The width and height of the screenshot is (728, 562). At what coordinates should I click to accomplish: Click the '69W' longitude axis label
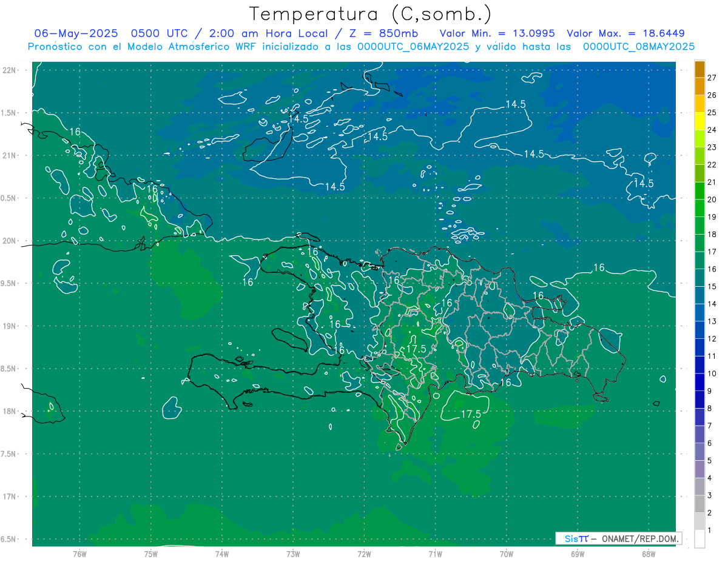pos(578,554)
